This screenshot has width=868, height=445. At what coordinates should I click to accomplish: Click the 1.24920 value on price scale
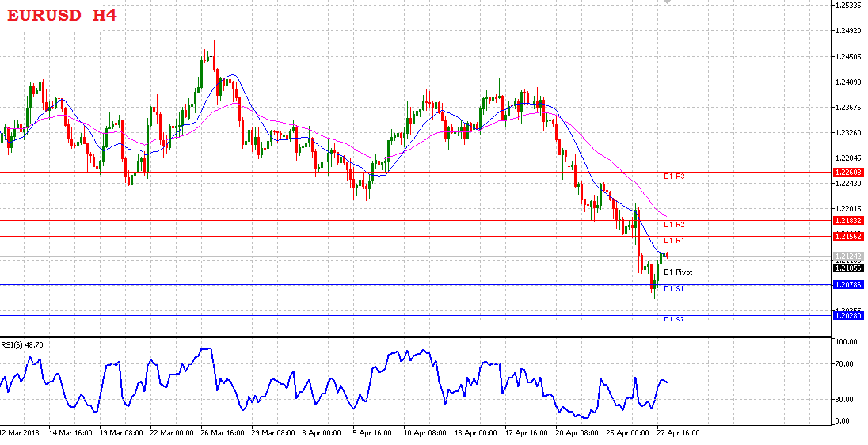(x=848, y=32)
